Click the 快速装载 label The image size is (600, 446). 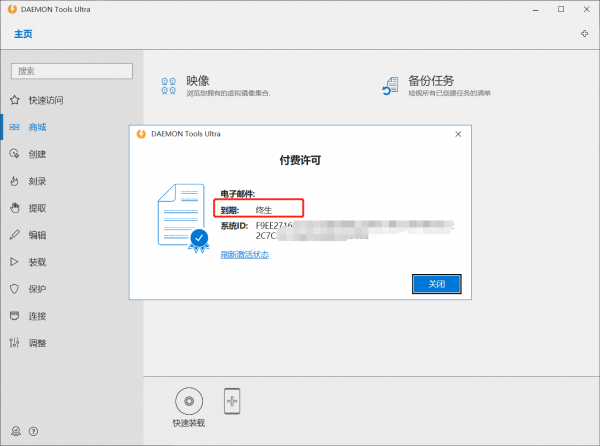(x=189, y=423)
